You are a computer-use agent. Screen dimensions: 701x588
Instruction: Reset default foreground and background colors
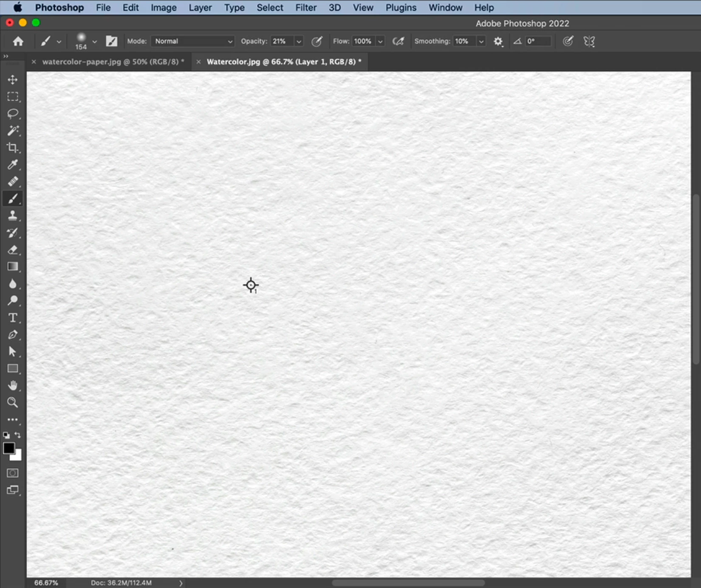click(6, 435)
